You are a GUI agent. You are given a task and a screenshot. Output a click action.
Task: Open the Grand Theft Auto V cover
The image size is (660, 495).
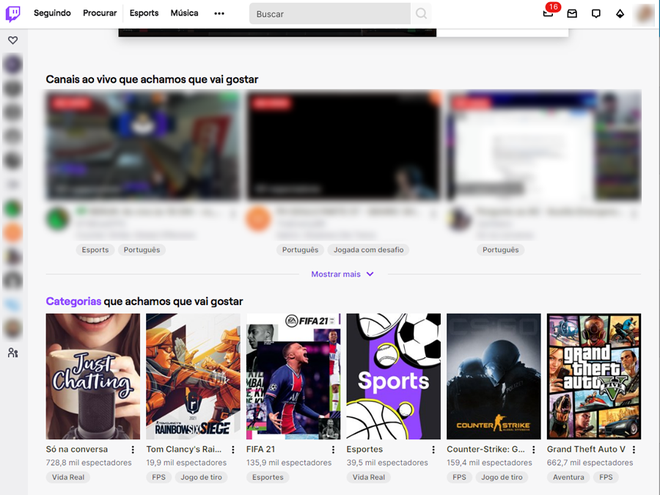pyautogui.click(x=594, y=376)
